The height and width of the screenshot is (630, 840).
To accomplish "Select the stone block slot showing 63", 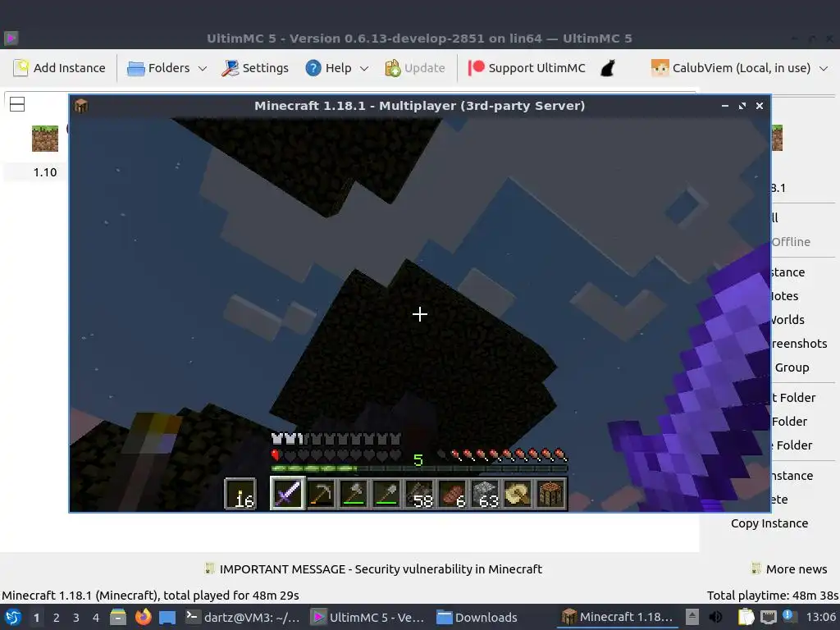I will point(486,493).
